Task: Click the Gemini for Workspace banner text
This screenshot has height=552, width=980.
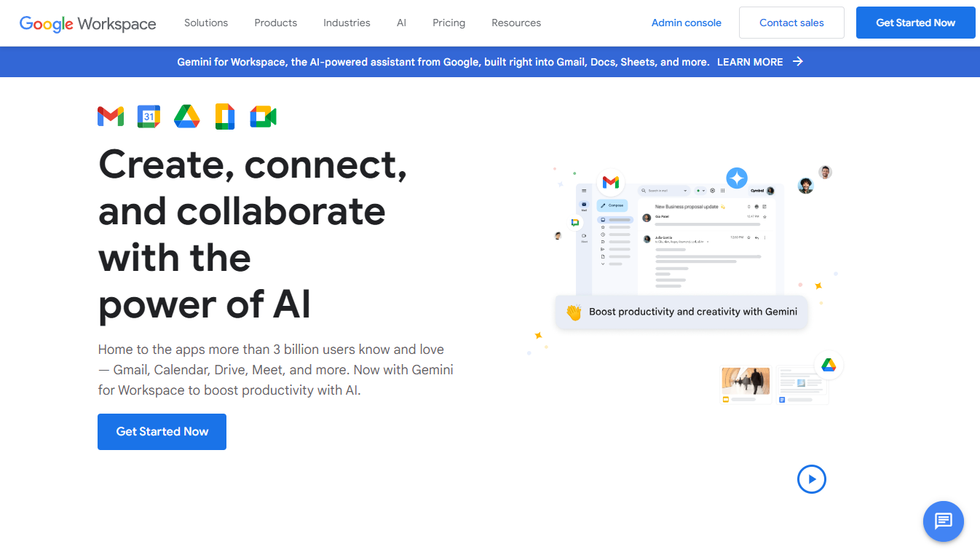Action: [443, 62]
